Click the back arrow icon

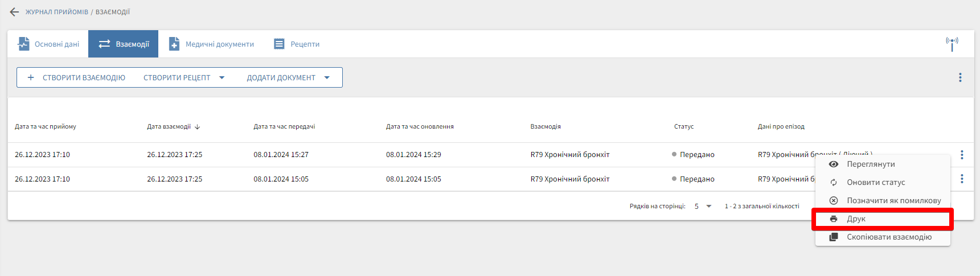tap(14, 12)
